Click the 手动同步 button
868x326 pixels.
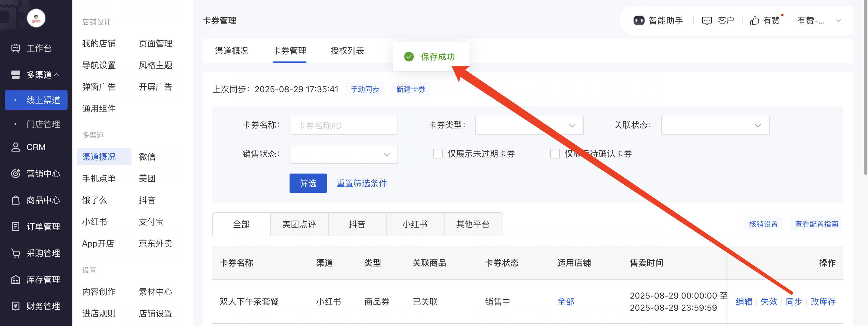pos(365,89)
